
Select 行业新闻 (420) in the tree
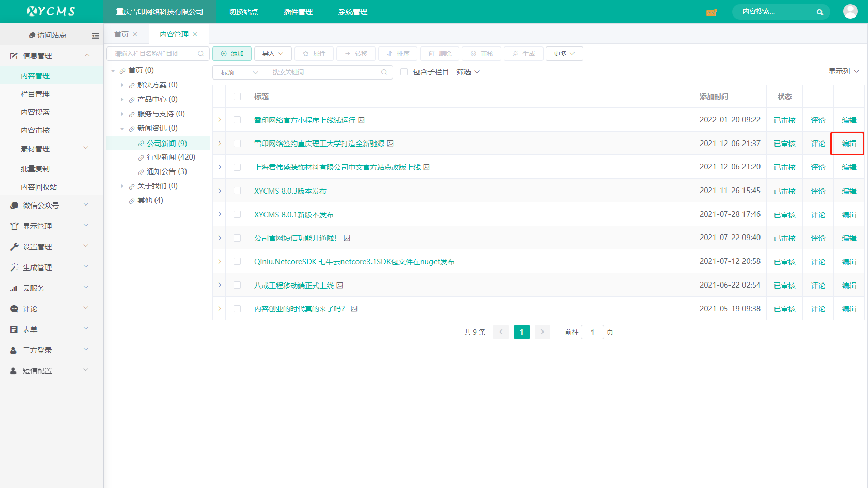171,157
